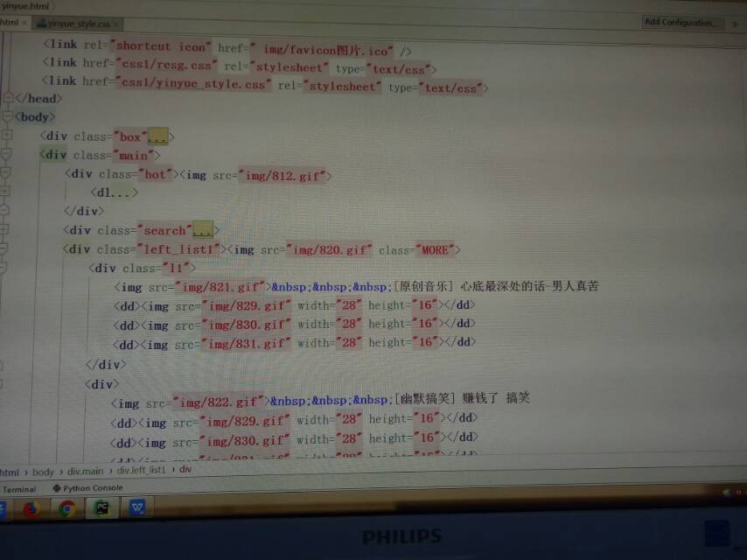
Task: Expand the yellow ellipsis after class search
Action: point(203,230)
